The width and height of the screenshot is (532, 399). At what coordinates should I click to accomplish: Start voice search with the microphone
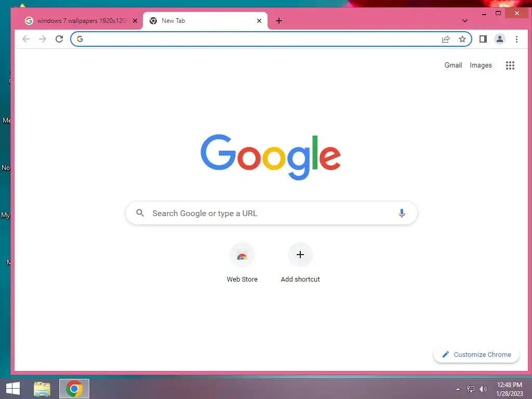click(402, 213)
